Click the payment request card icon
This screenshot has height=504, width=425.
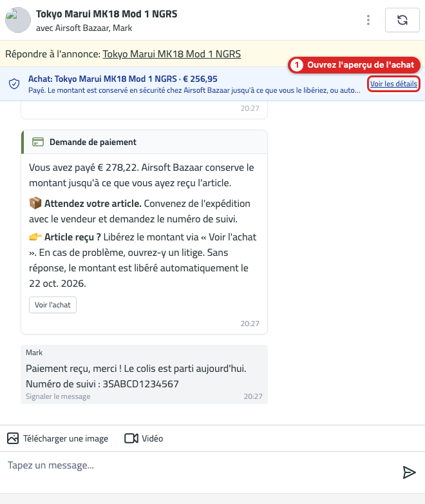[38, 142]
